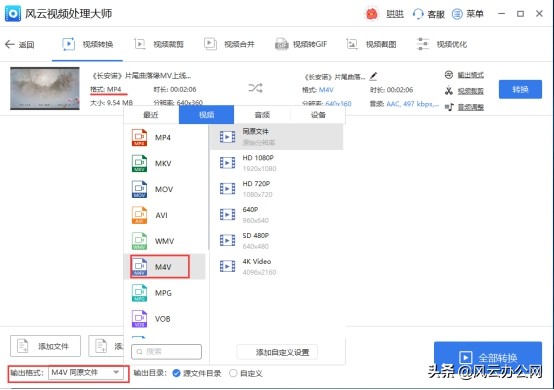Edit output file name with pencil icon

tap(373, 76)
